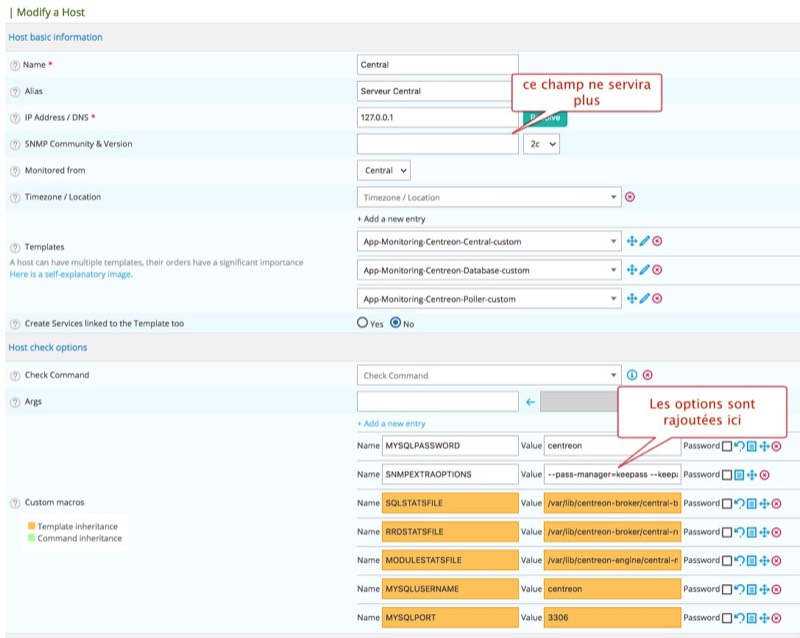Click into the Alias field containing Serveur Central
The image size is (800, 638).
coord(437,91)
